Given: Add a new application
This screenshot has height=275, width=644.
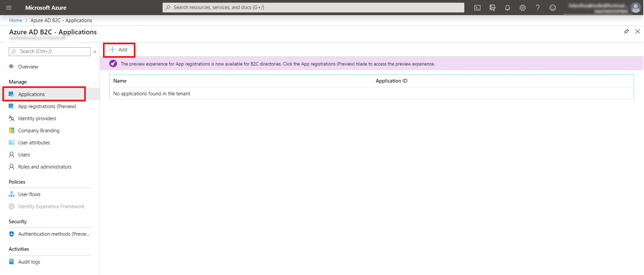Looking at the screenshot, I should click(119, 50).
